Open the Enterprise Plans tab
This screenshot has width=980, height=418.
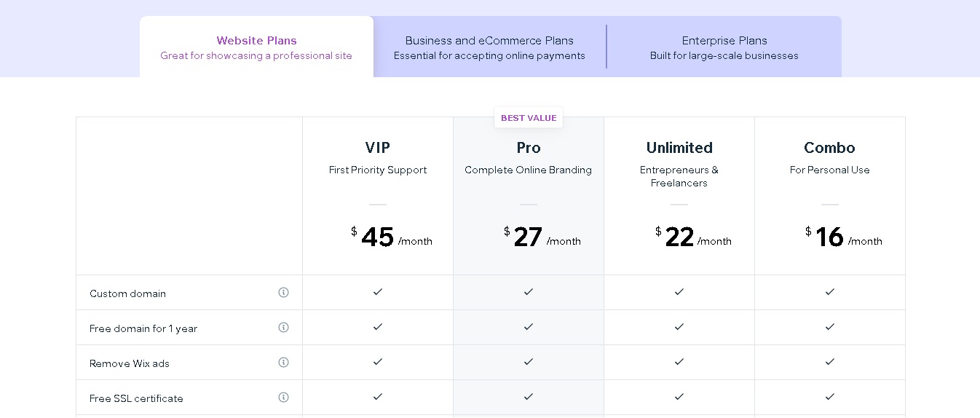724,47
